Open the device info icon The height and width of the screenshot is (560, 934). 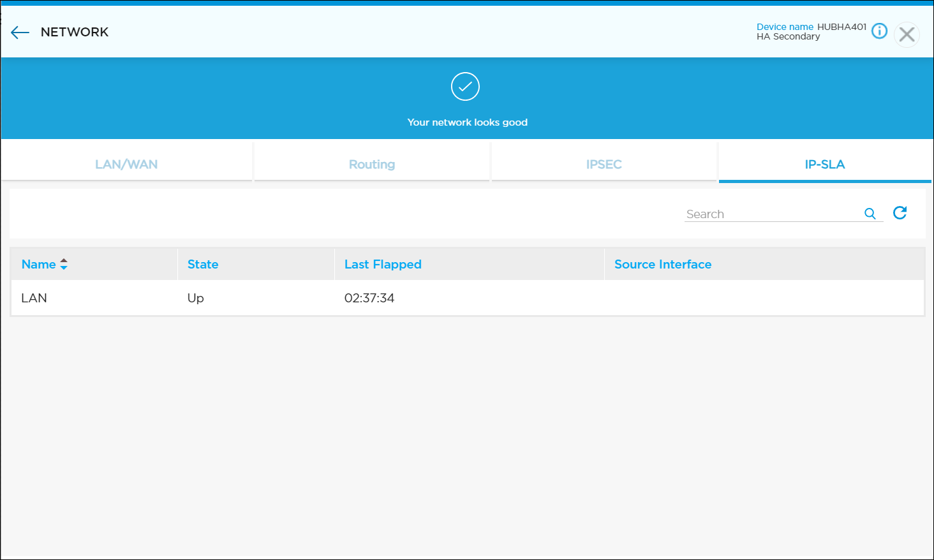click(x=879, y=31)
